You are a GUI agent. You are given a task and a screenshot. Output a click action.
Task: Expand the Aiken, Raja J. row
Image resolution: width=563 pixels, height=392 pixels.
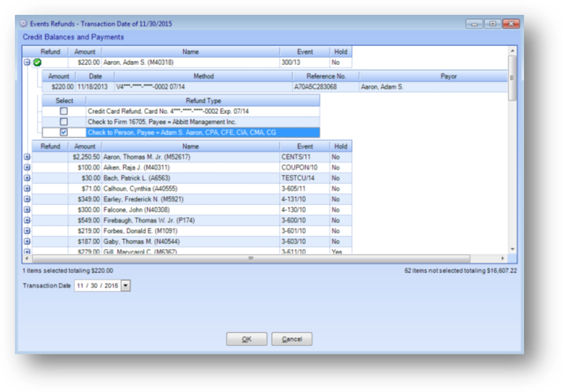coord(27,168)
